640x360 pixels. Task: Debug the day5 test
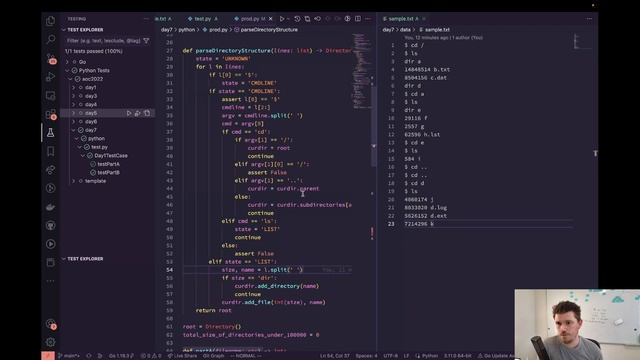(x=138, y=113)
